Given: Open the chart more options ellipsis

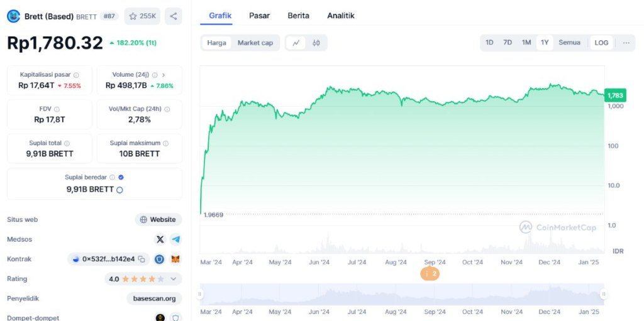Looking at the screenshot, I should (x=626, y=43).
